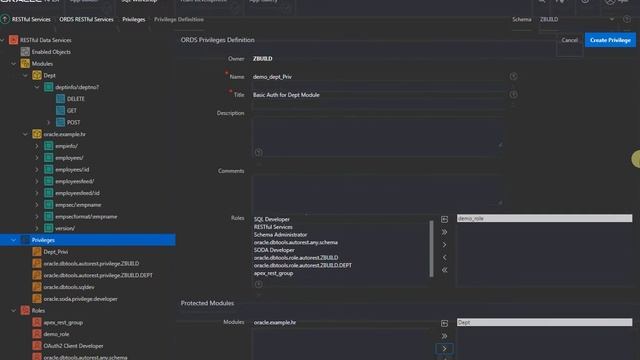Viewport: 640px width, 360px height.
Task: Collapse the Modules tree node
Action: click(x=13, y=64)
